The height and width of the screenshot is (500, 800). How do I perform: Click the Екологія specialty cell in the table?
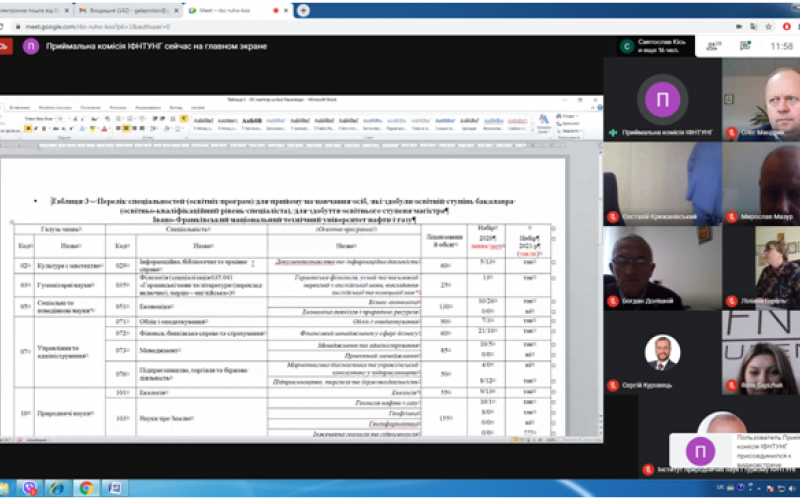[202, 393]
